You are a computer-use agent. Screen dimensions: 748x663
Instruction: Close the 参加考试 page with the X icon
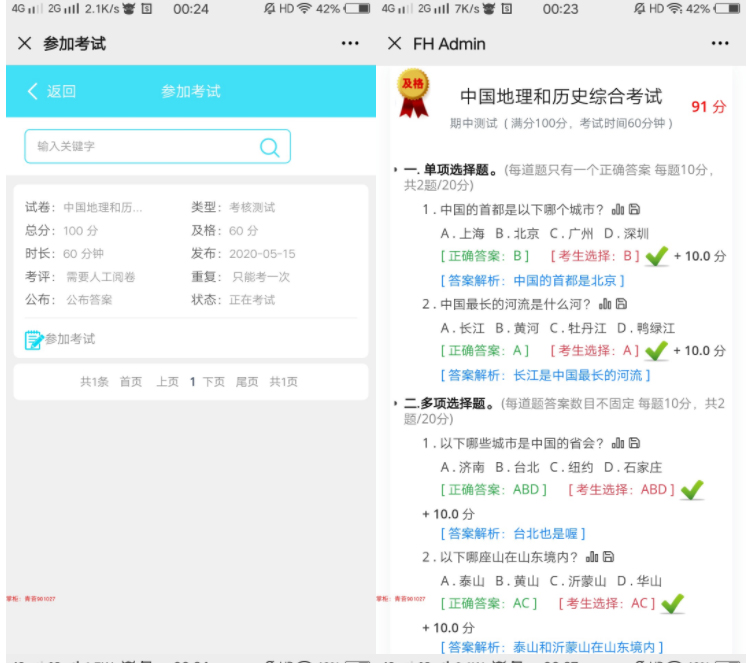pos(24,43)
